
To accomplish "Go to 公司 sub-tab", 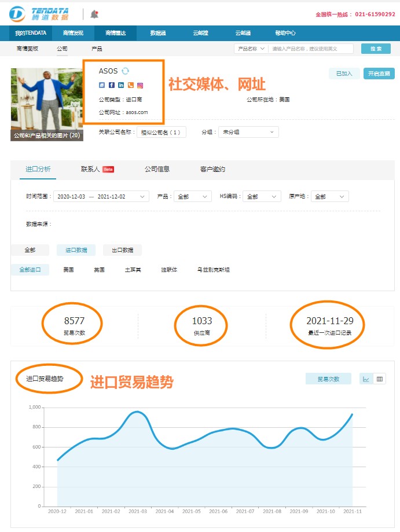I will [62, 49].
